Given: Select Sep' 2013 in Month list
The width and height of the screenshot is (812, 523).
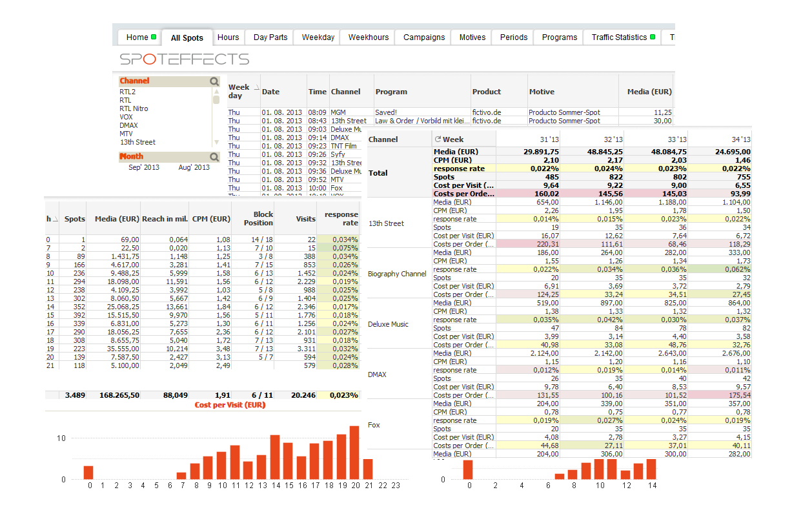Looking at the screenshot, I should tap(144, 167).
